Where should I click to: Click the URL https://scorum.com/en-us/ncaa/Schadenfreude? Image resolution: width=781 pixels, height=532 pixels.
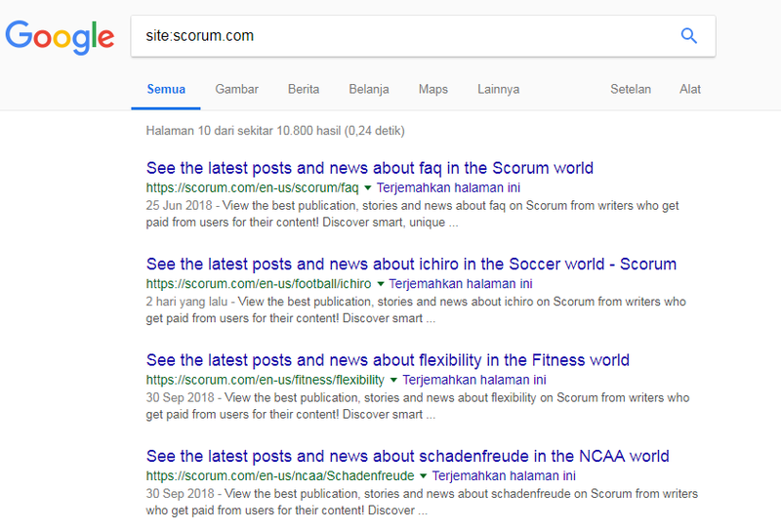coord(280,476)
